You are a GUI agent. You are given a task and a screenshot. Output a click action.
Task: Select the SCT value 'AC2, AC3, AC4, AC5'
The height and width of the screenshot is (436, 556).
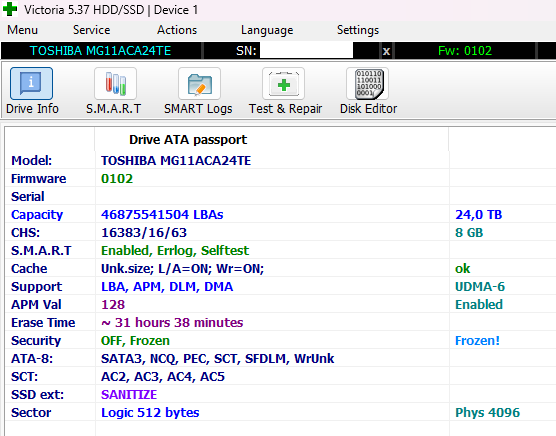point(163,377)
